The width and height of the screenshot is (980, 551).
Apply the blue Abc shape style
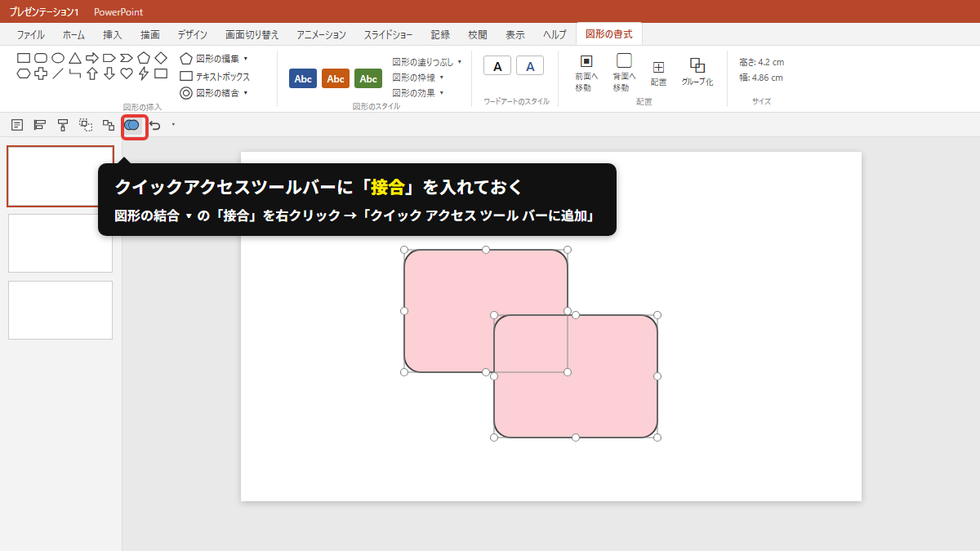click(x=303, y=78)
